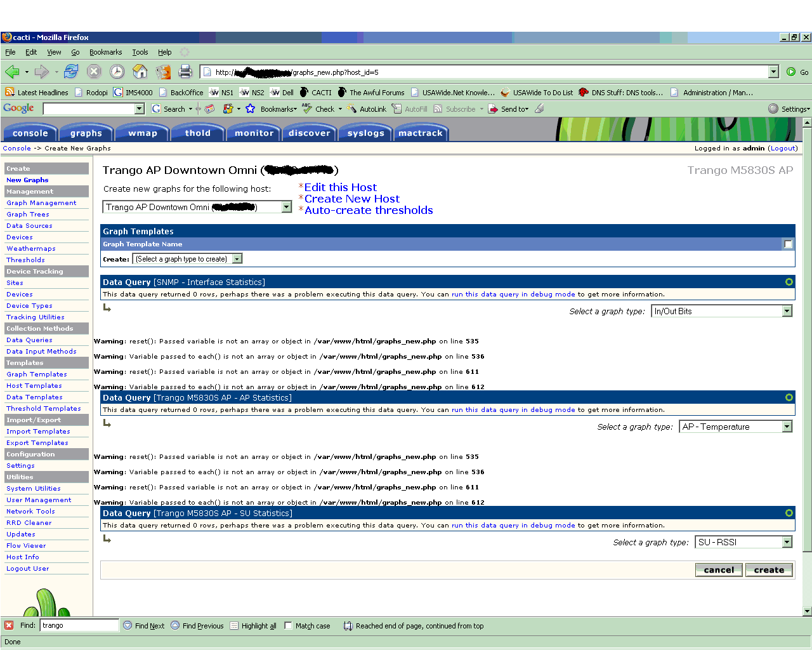This screenshot has height=650, width=812.
Task: Click the Forward arrow toolbar button
Action: pyautogui.click(x=42, y=72)
